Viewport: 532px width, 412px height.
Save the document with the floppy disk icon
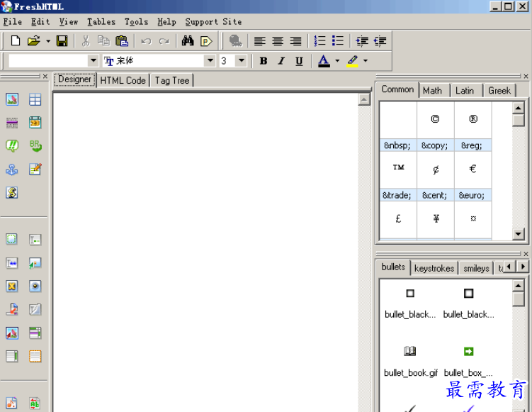coord(62,40)
